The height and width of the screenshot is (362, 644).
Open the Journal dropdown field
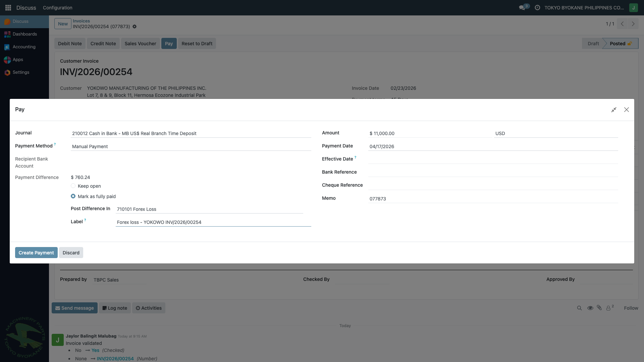point(191,133)
